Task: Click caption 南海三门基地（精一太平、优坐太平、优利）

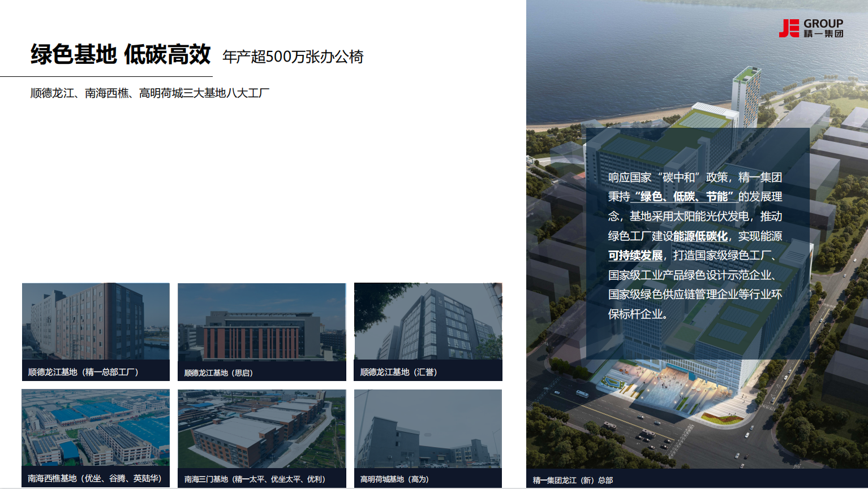Action: pyautogui.click(x=255, y=479)
